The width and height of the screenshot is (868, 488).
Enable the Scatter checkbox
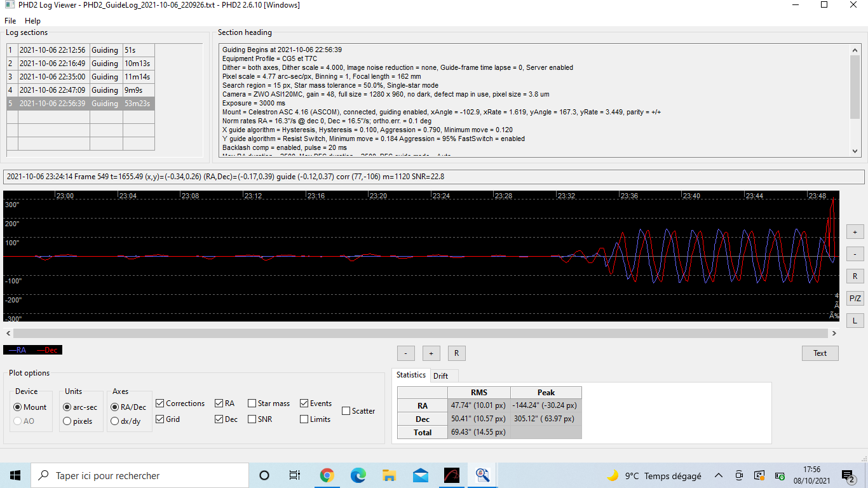point(358,411)
